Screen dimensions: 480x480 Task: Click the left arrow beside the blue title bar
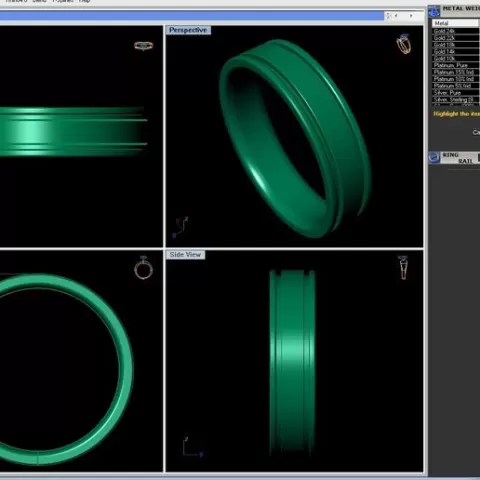(396, 16)
